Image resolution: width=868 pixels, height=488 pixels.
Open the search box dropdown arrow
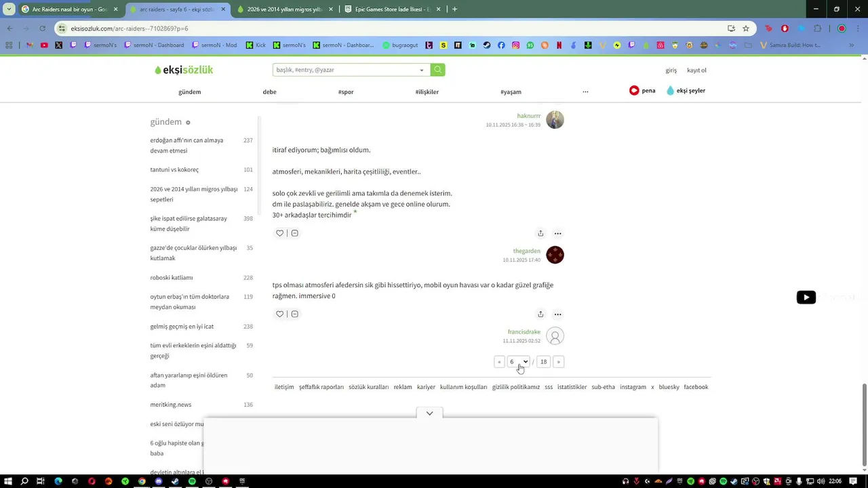(x=422, y=70)
